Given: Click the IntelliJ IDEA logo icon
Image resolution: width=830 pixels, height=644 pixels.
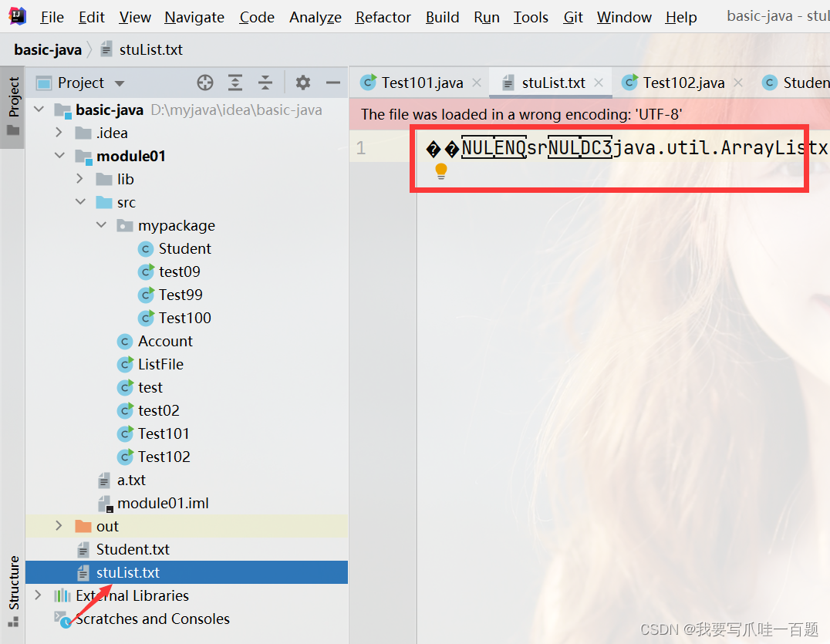Looking at the screenshot, I should (x=17, y=15).
